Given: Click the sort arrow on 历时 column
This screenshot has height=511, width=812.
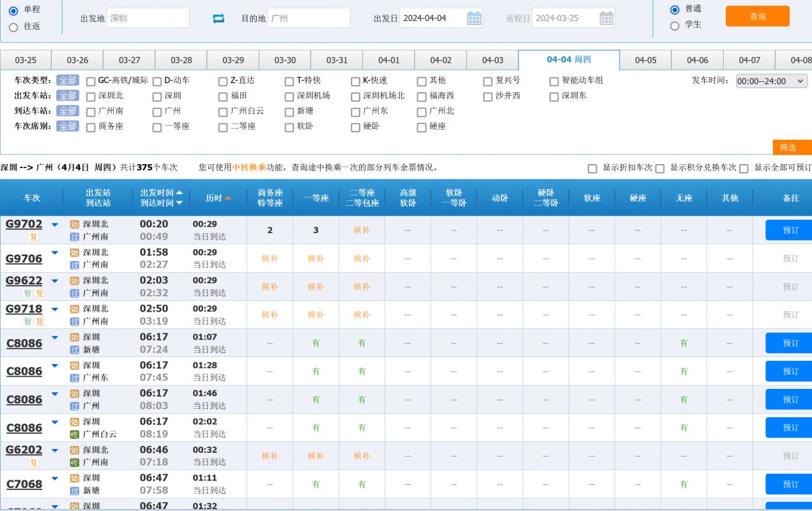Looking at the screenshot, I should pos(228,197).
